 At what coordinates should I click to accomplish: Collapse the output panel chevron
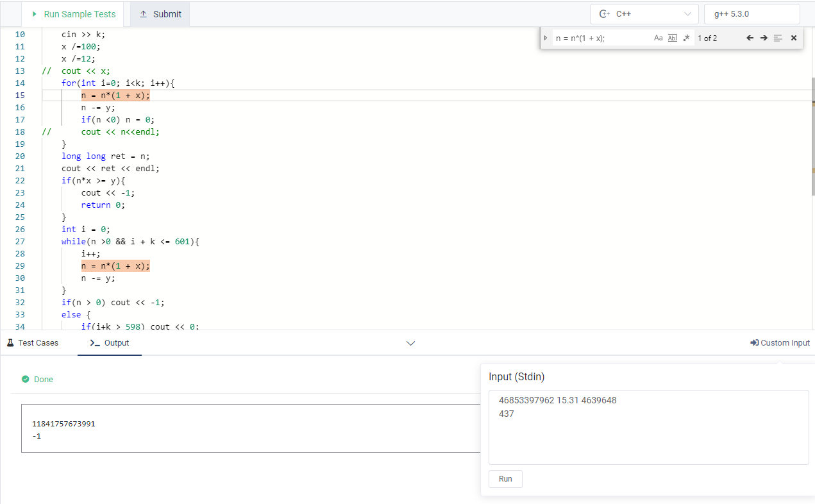click(x=411, y=343)
